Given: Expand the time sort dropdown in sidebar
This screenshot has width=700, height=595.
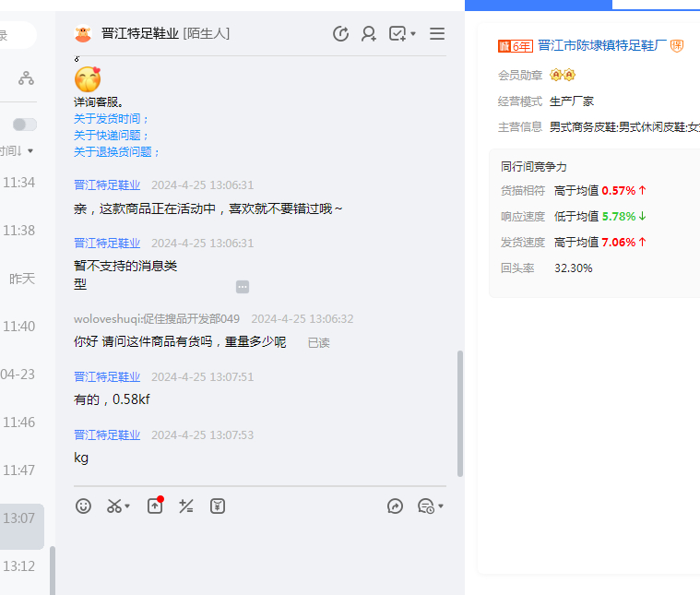Looking at the screenshot, I should pyautogui.click(x=30, y=150).
